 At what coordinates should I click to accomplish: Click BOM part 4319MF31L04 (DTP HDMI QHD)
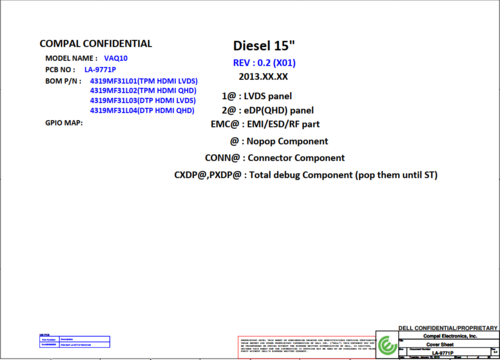(142, 111)
